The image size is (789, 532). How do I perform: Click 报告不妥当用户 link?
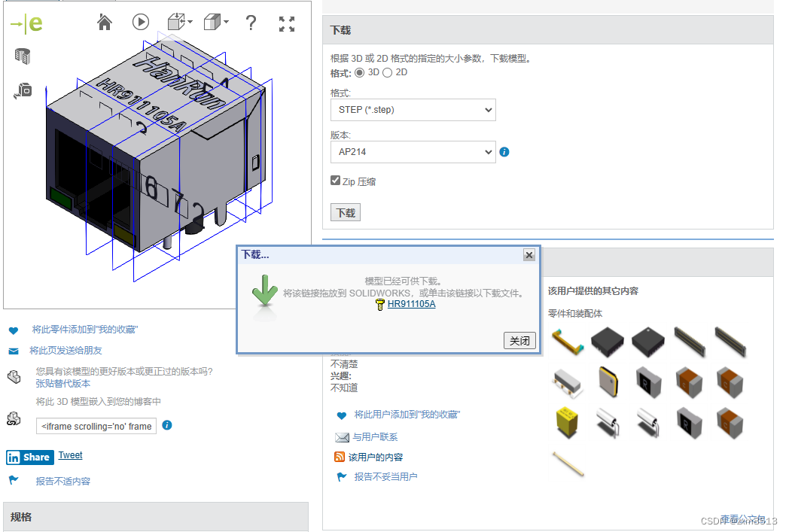pos(385,476)
